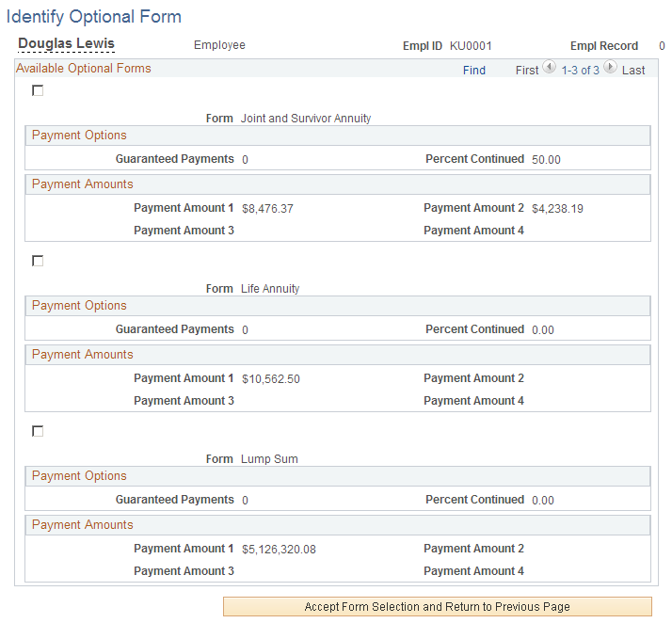Click the $10,562.50 payment amount
This screenshot has width=672, height=623.
271,379
